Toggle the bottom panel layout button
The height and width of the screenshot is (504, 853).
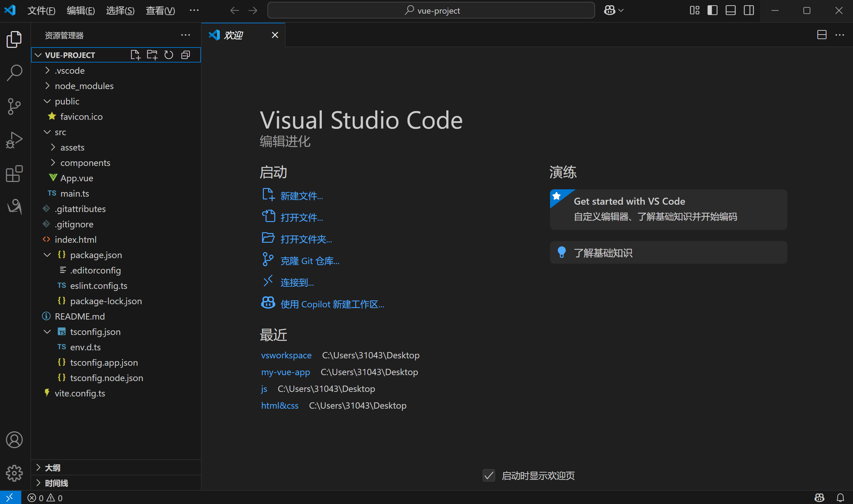coord(730,10)
